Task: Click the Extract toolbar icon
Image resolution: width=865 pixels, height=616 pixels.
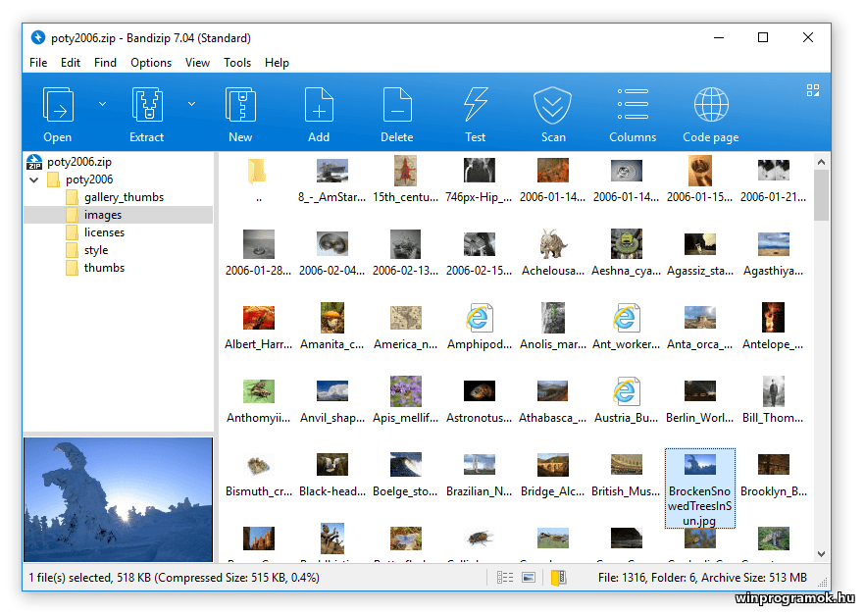Action: pos(146,106)
